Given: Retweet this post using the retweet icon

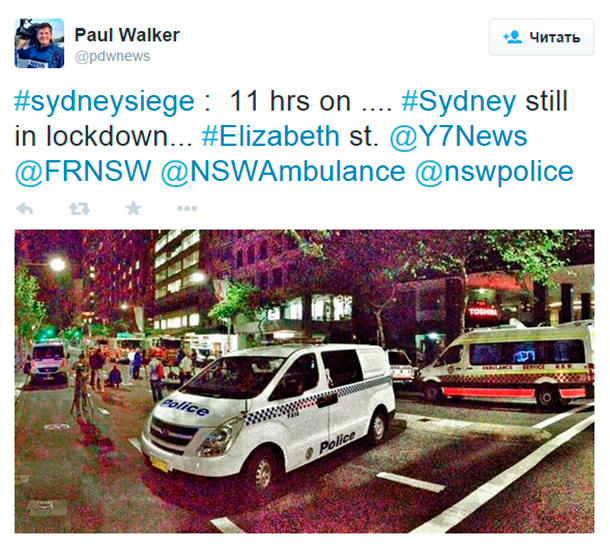Looking at the screenshot, I should pos(79,209).
